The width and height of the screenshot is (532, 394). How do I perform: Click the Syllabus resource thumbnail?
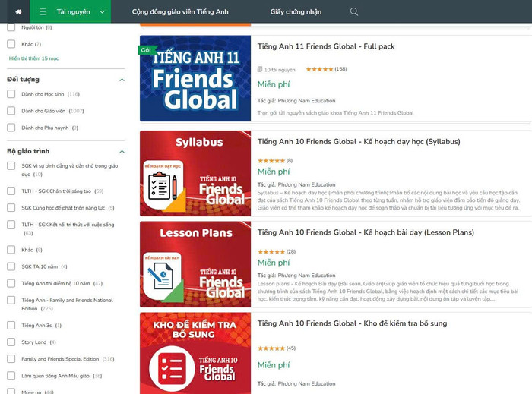[x=195, y=173]
